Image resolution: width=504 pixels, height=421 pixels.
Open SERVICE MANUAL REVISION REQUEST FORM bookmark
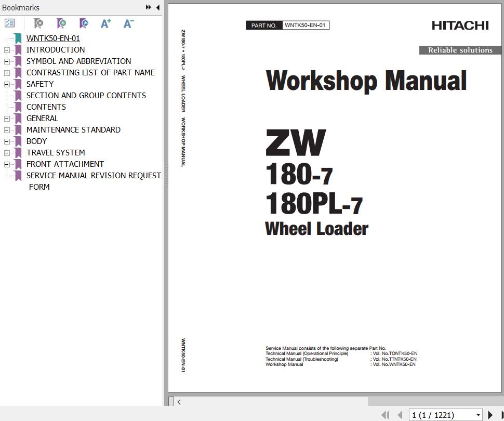[x=94, y=181]
